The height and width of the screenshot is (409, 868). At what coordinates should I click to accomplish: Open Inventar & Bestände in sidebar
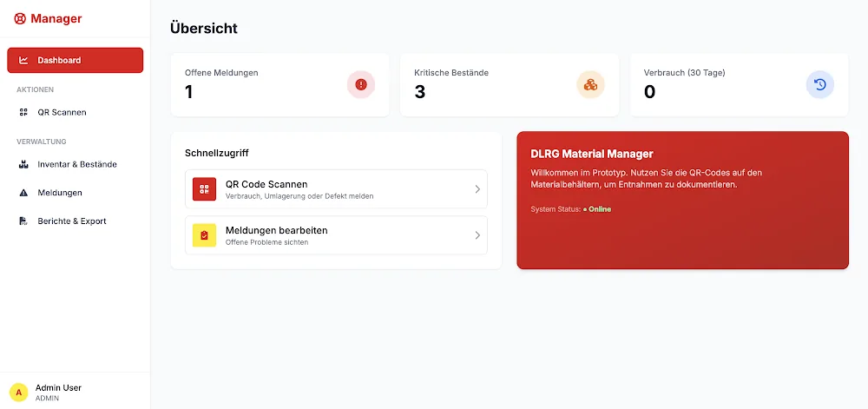point(76,164)
